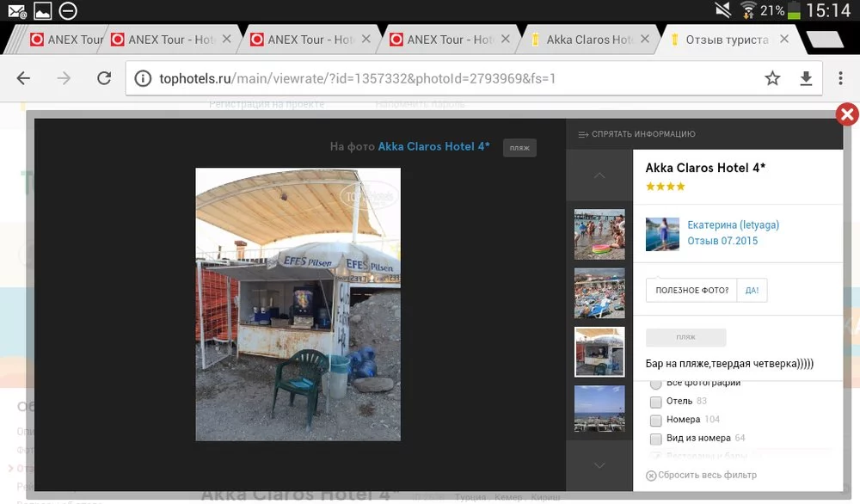Select the beach bar thumbnail
The height and width of the screenshot is (504, 860).
599,352
